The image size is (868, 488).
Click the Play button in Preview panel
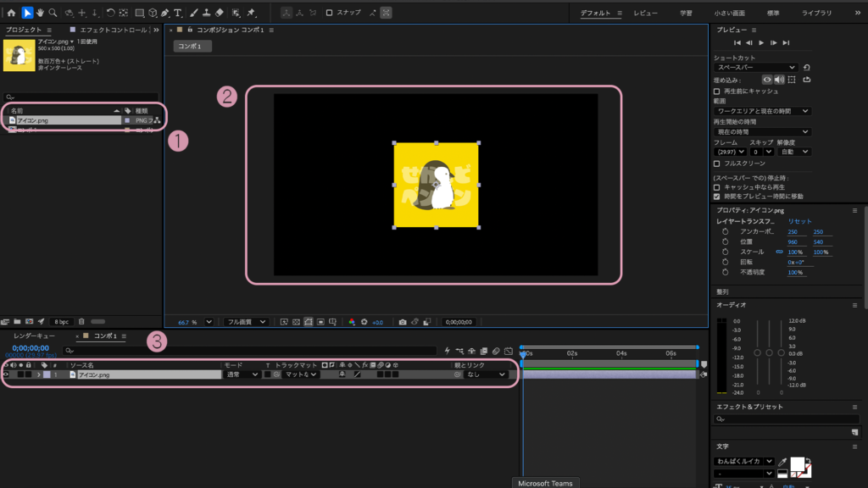(761, 42)
